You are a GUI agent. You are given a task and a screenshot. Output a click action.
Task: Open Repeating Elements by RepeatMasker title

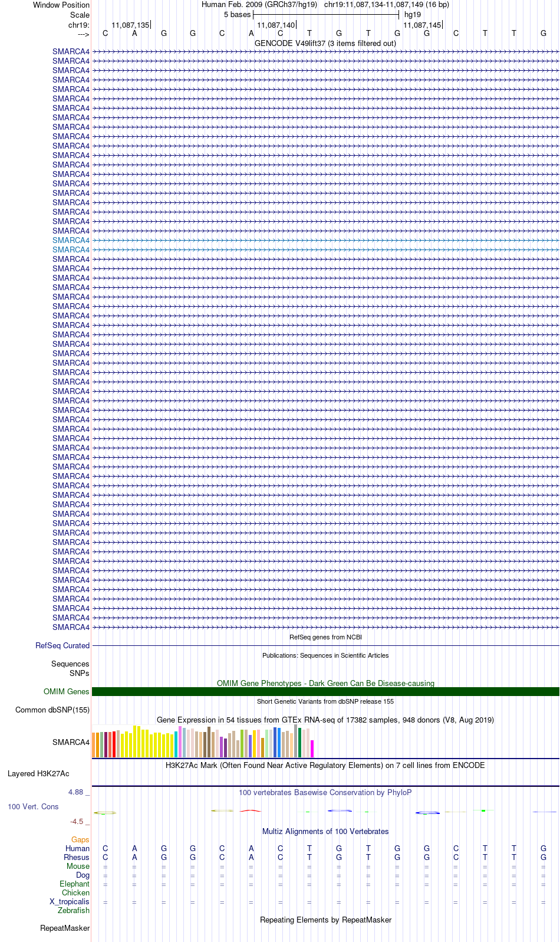pos(325,920)
